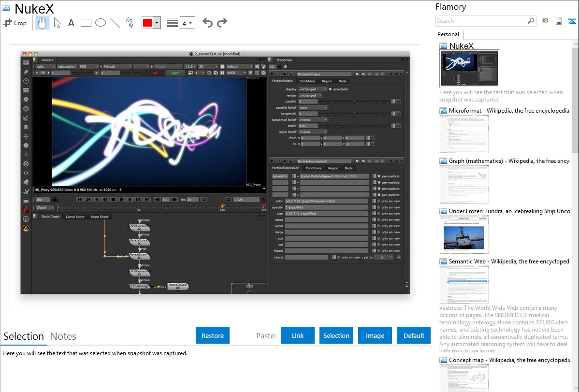The width and height of the screenshot is (579, 392).
Task: Click stop button in NukeX viewer
Action: pyautogui.click(x=113, y=200)
